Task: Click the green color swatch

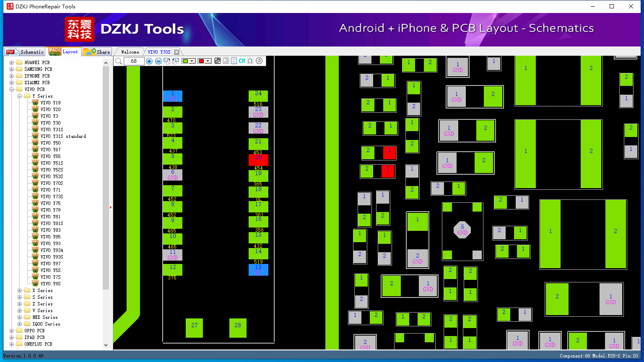Action: tap(186, 61)
